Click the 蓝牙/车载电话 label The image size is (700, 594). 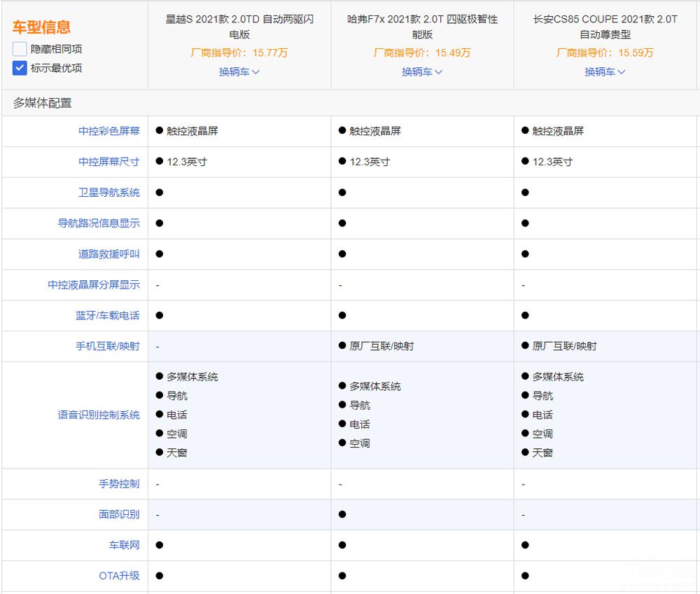click(x=107, y=316)
